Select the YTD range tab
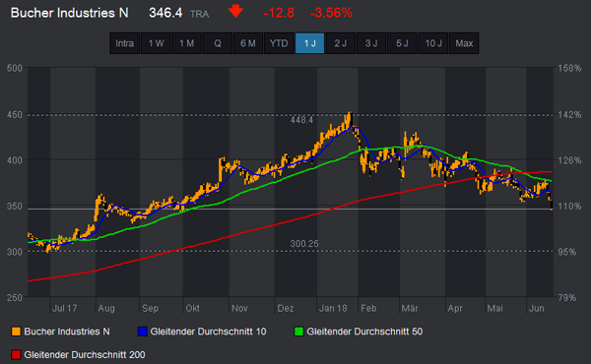This screenshot has width=591, height=364. pos(279,43)
